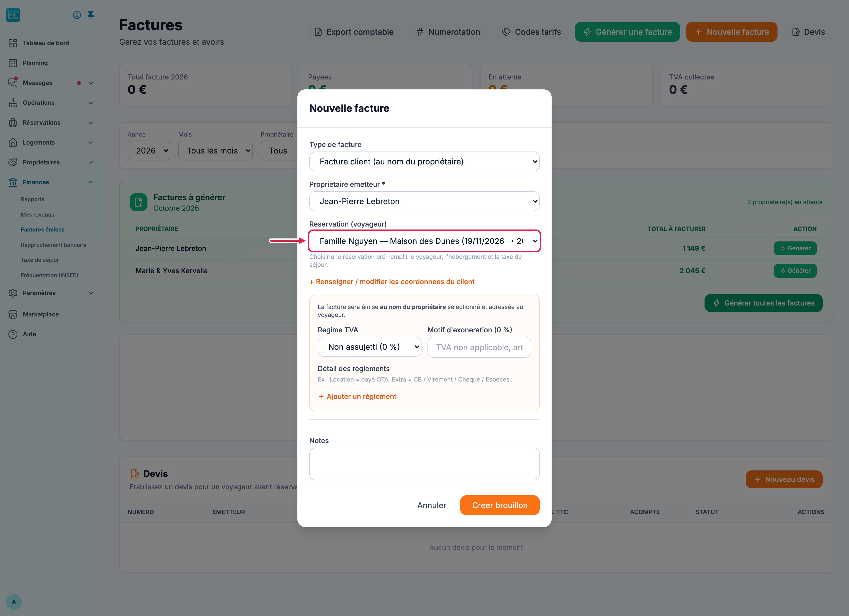This screenshot has width=849, height=616.
Task: Click into the Notes text area
Action: (424, 463)
